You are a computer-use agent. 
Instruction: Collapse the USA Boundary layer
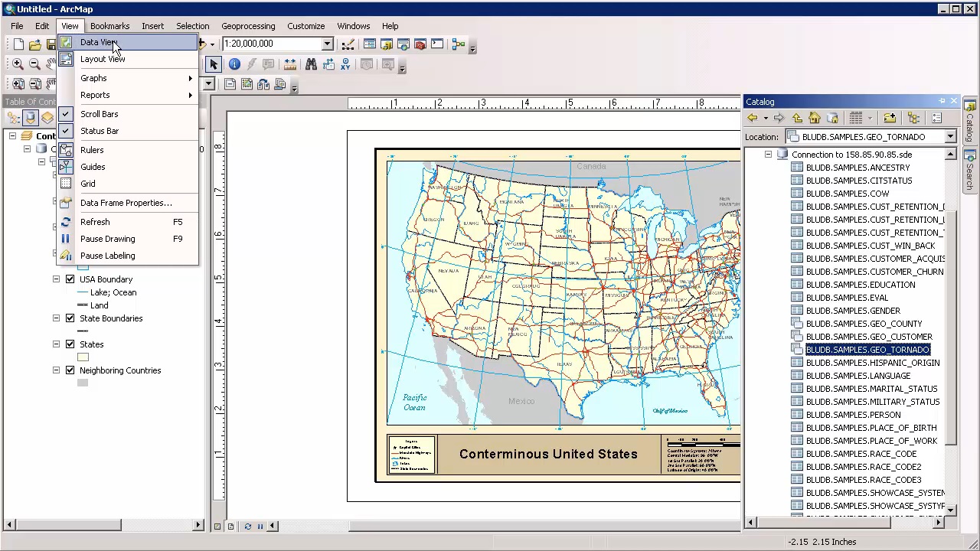click(x=56, y=279)
